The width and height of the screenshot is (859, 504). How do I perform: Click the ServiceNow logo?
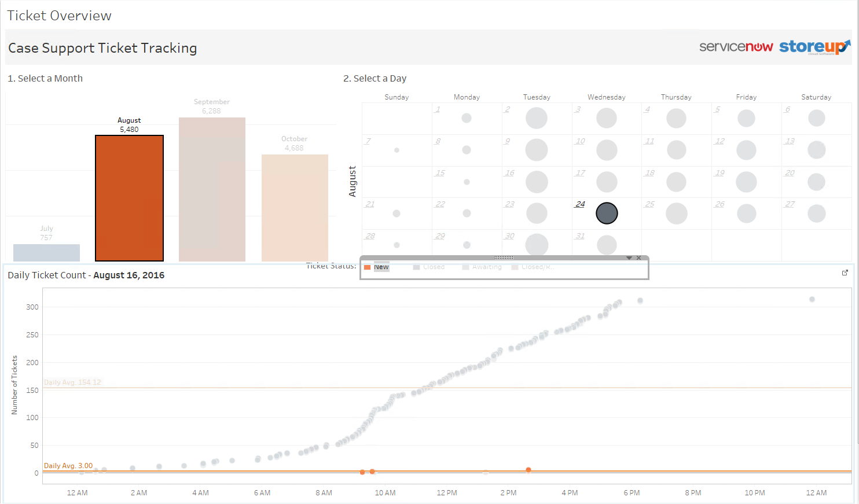tap(736, 46)
